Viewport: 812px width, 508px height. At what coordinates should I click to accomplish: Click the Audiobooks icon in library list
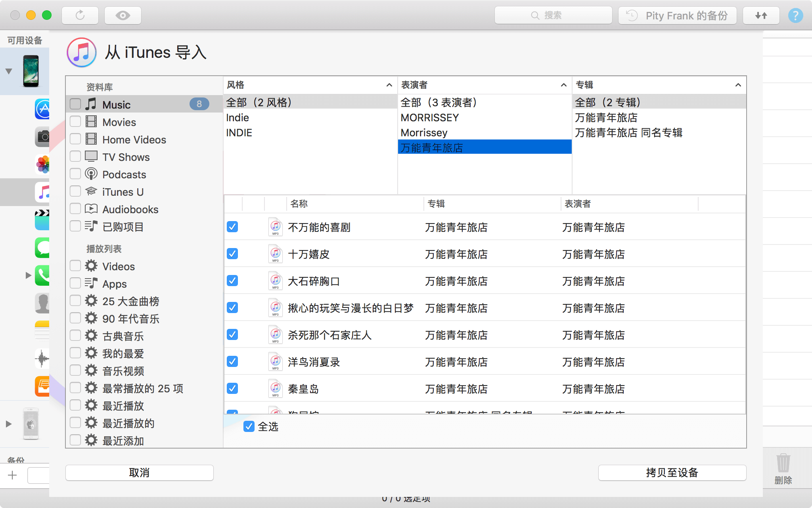point(91,209)
